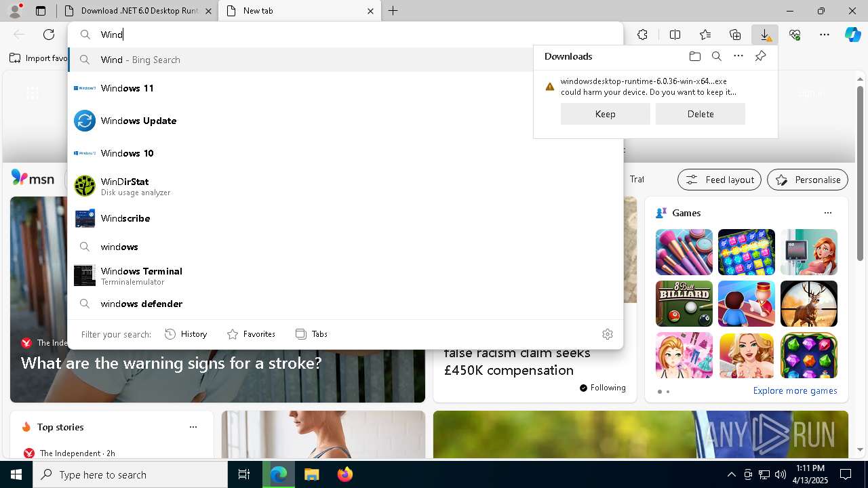Toggle the Split screen icon

pos(675,35)
